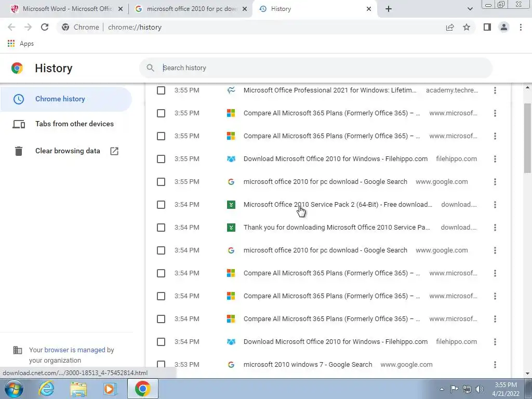This screenshot has width=532, height=399.
Task: Click the clock icon beside Chrome history
Action: (x=19, y=99)
